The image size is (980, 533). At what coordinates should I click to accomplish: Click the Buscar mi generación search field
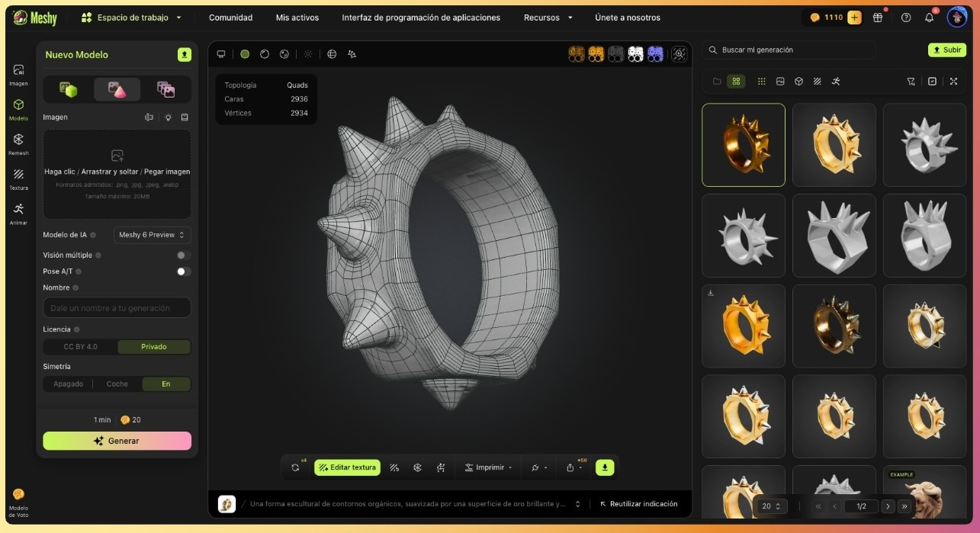click(789, 50)
